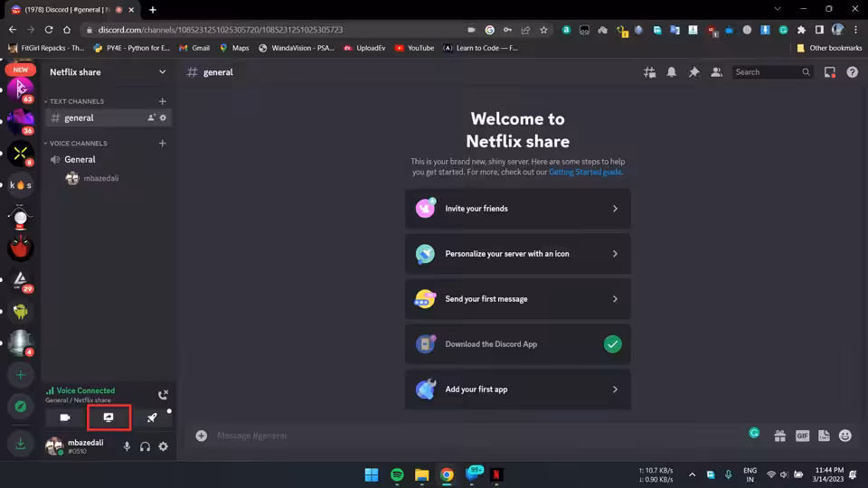
Task: Click the Search field
Action: [x=773, y=72]
